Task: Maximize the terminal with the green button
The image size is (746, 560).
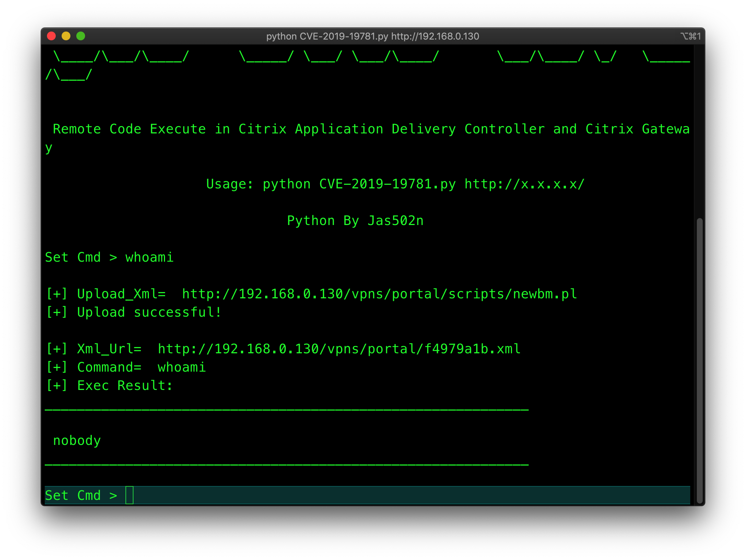Action: [x=81, y=36]
